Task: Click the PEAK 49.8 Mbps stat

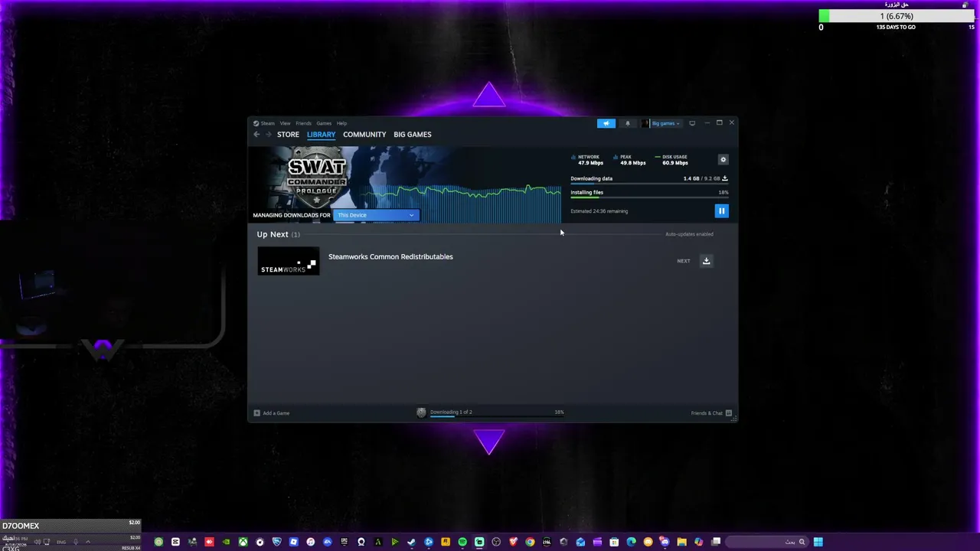Action: pyautogui.click(x=630, y=160)
